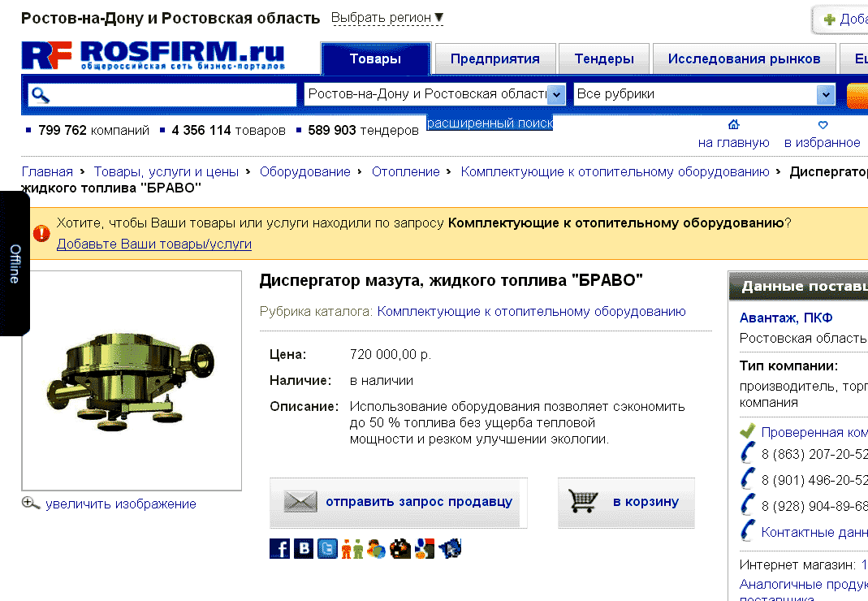Click the green plus add icon

(829, 20)
